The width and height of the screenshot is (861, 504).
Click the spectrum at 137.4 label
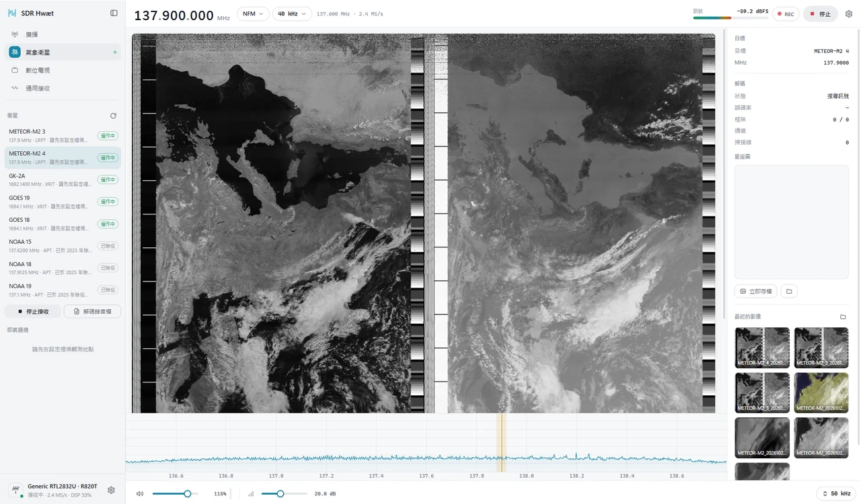point(376,476)
